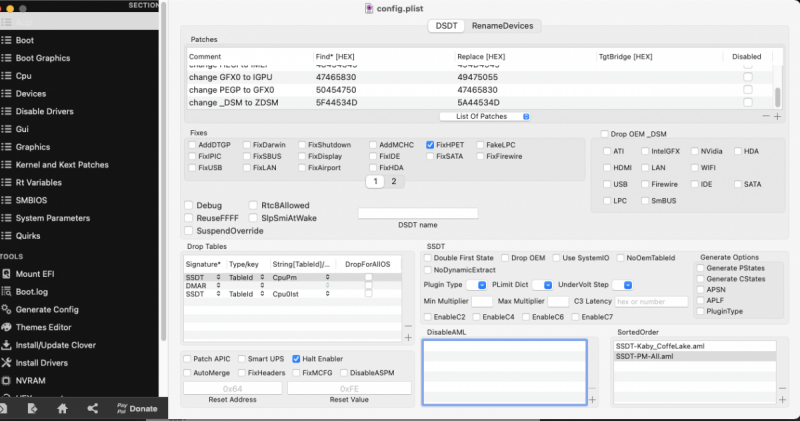Click the PayPal Donate button
800x421 pixels.
tap(135, 408)
